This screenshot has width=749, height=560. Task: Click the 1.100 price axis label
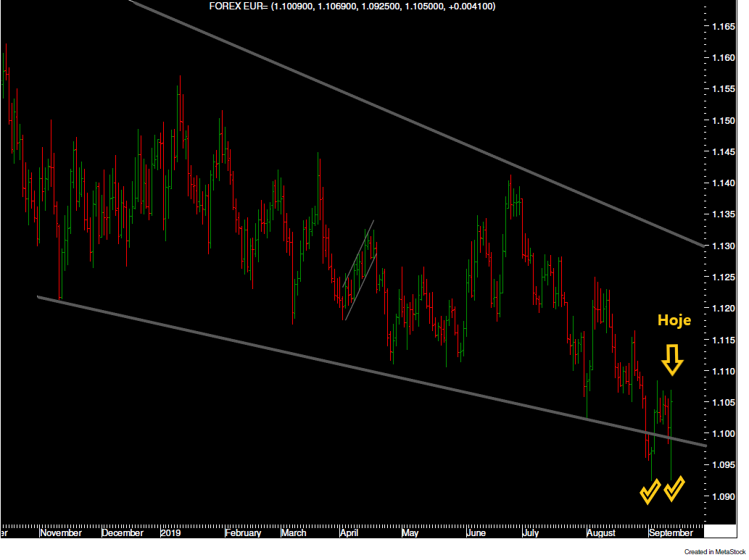tap(724, 434)
